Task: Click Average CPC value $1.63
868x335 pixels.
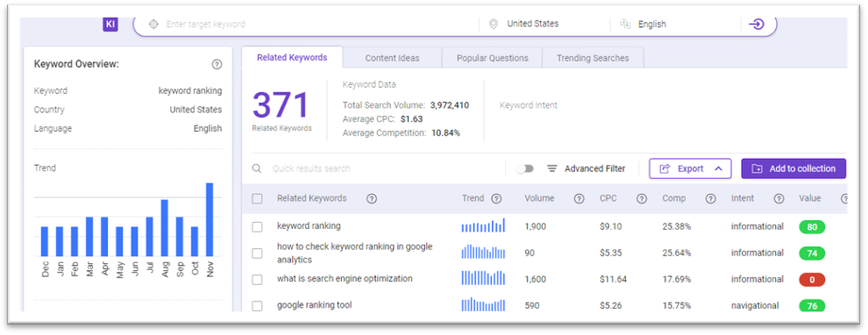Action: pos(411,118)
